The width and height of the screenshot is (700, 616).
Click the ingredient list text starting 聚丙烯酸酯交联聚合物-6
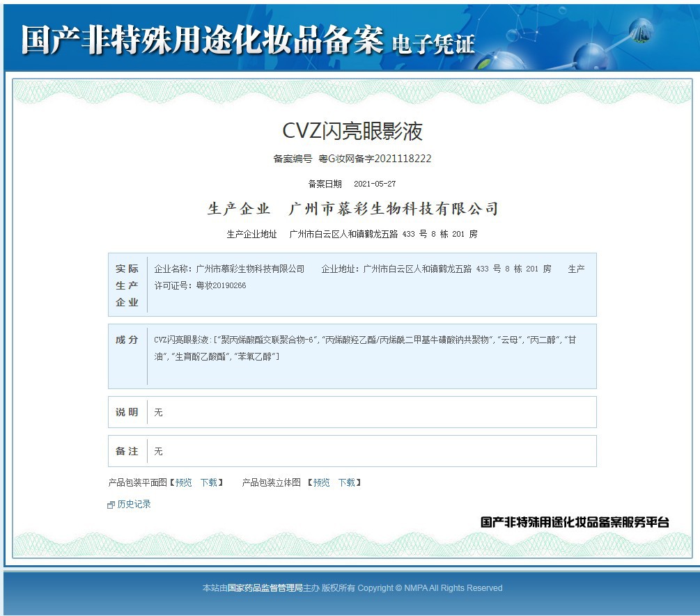pos(365,348)
